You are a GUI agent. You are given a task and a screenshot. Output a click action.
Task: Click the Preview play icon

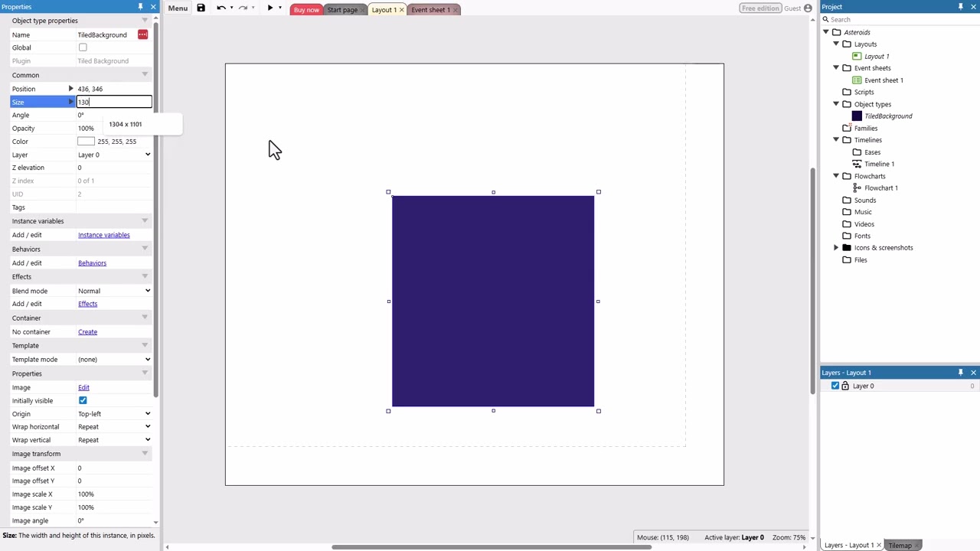point(269,8)
